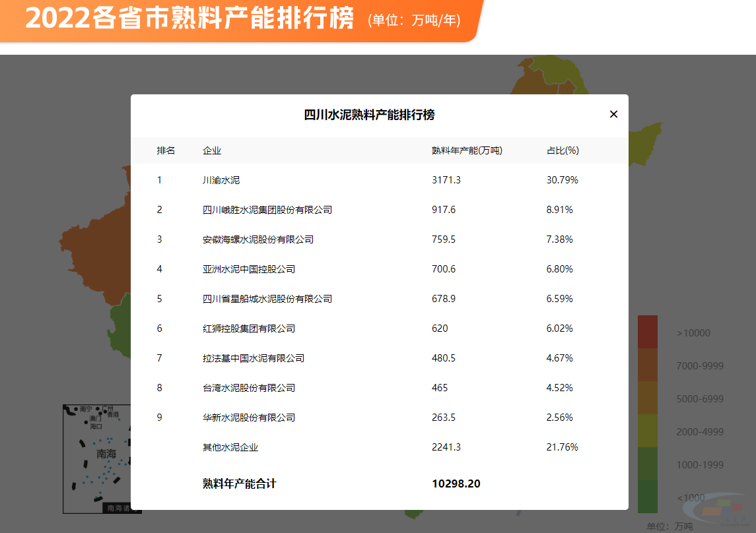Select the <1000 legend color swatch
This screenshot has height=533, width=756.
click(648, 497)
